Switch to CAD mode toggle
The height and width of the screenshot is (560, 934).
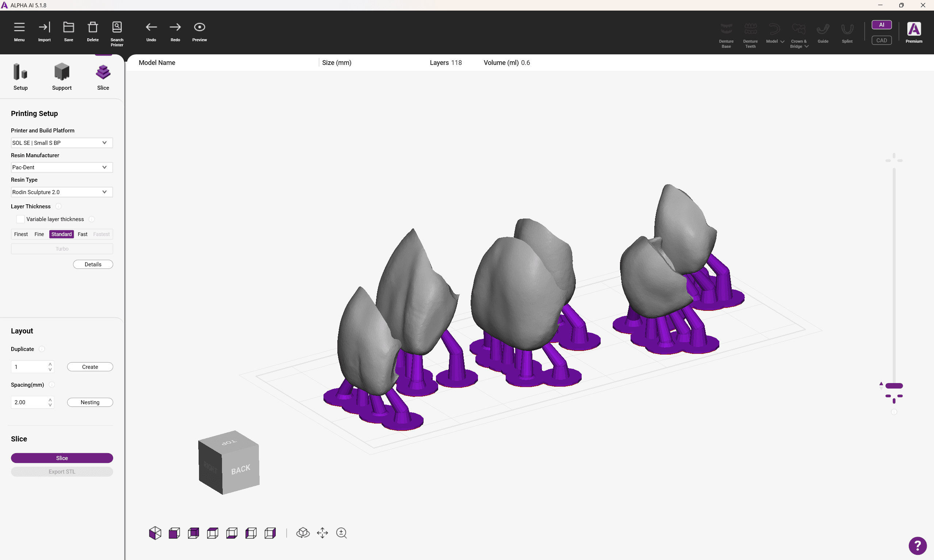pyautogui.click(x=881, y=40)
